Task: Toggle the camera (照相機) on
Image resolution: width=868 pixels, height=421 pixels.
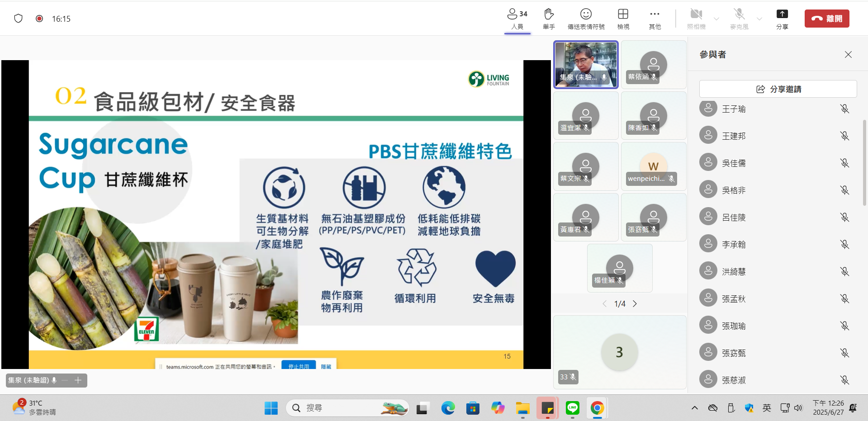Action: 696,19
